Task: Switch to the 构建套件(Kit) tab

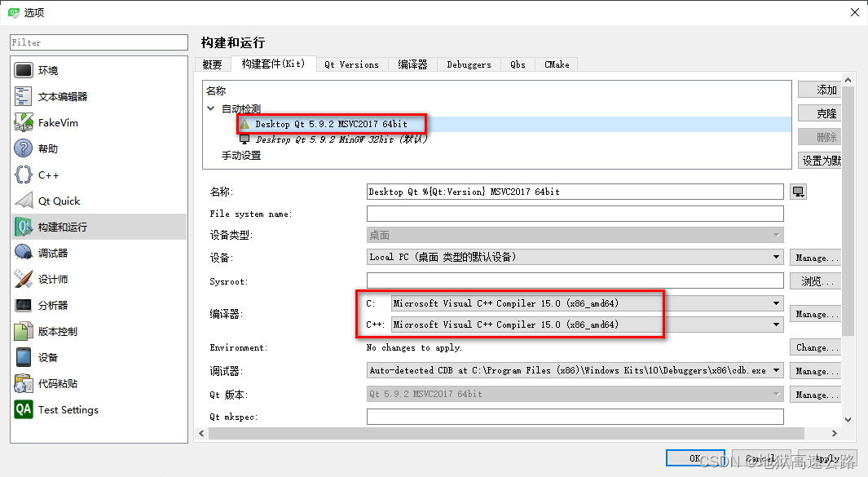Action: (x=274, y=64)
